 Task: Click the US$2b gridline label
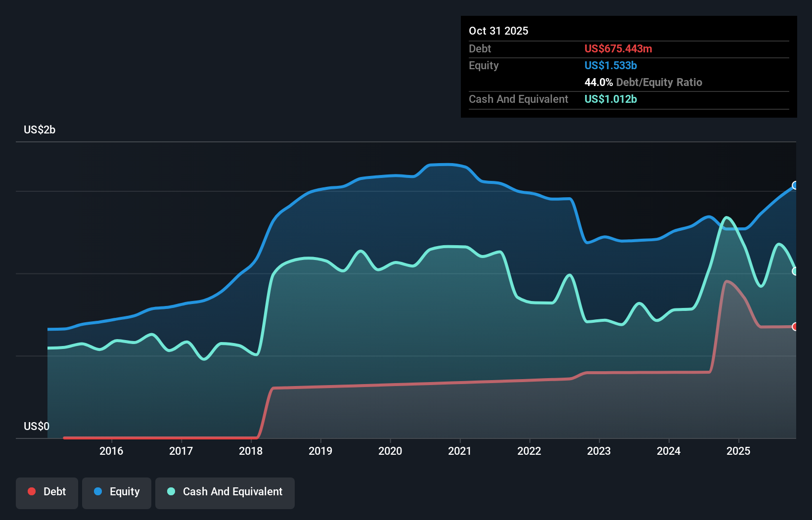tap(40, 130)
